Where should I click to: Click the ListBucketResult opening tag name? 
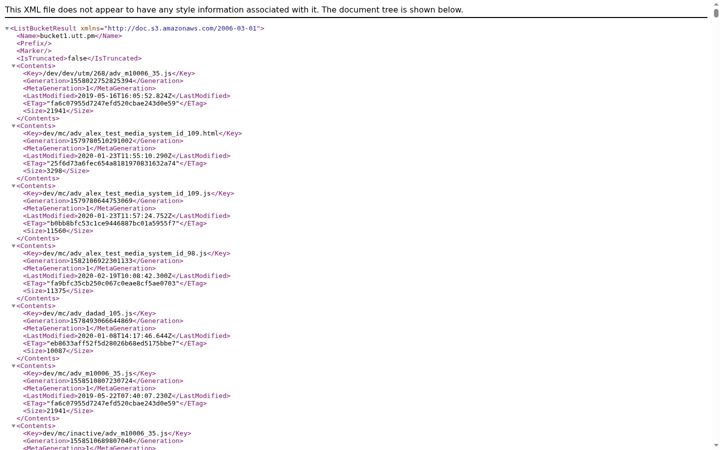click(x=45, y=28)
